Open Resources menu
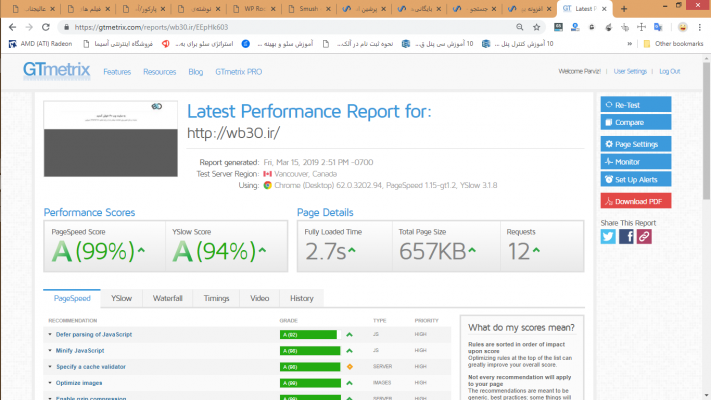The width and height of the screenshot is (711, 400). [160, 72]
